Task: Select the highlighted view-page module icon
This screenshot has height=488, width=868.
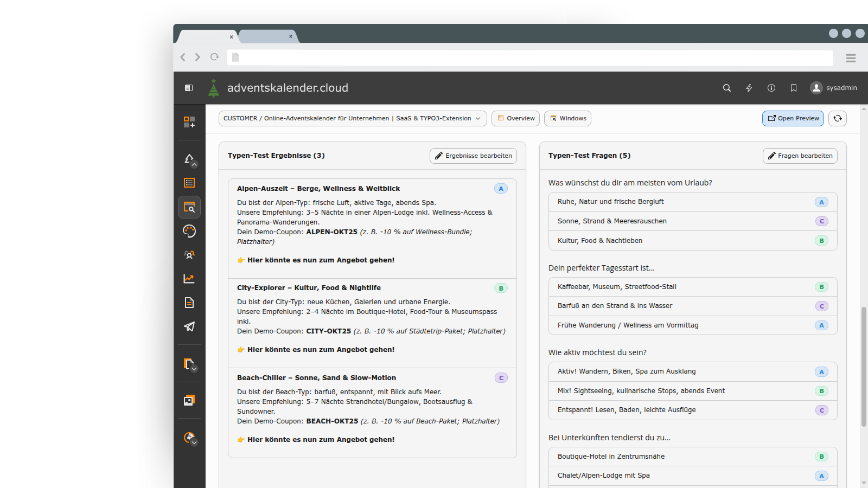Action: [x=189, y=207]
